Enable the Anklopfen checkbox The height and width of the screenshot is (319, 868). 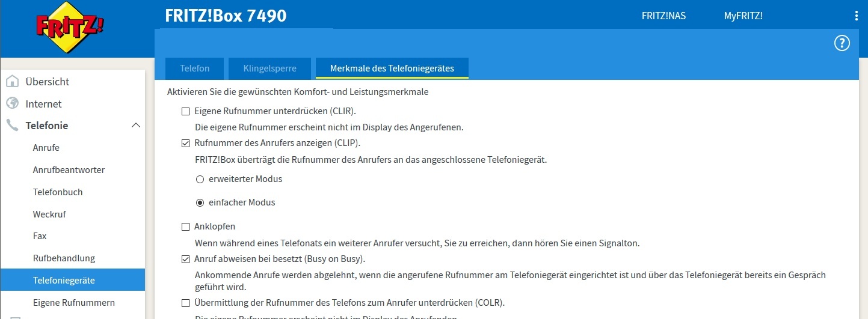185,226
